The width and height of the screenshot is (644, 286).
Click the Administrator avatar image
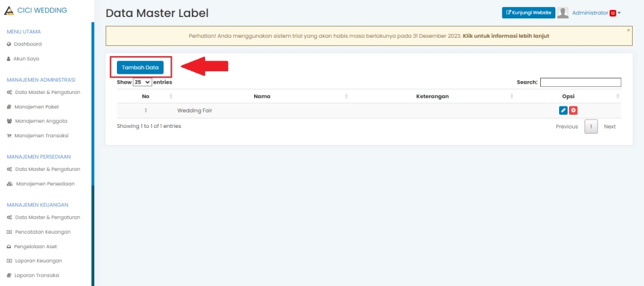(x=563, y=13)
